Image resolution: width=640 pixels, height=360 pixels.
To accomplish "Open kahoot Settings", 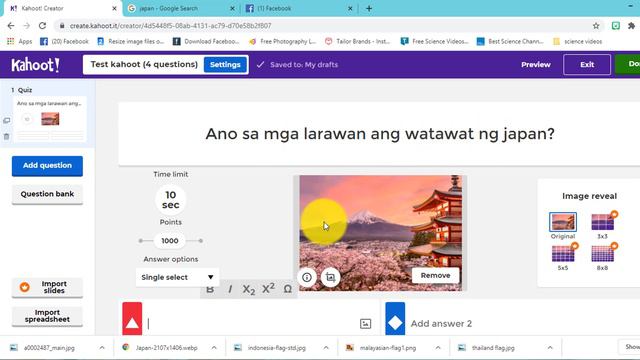I will [x=225, y=64].
